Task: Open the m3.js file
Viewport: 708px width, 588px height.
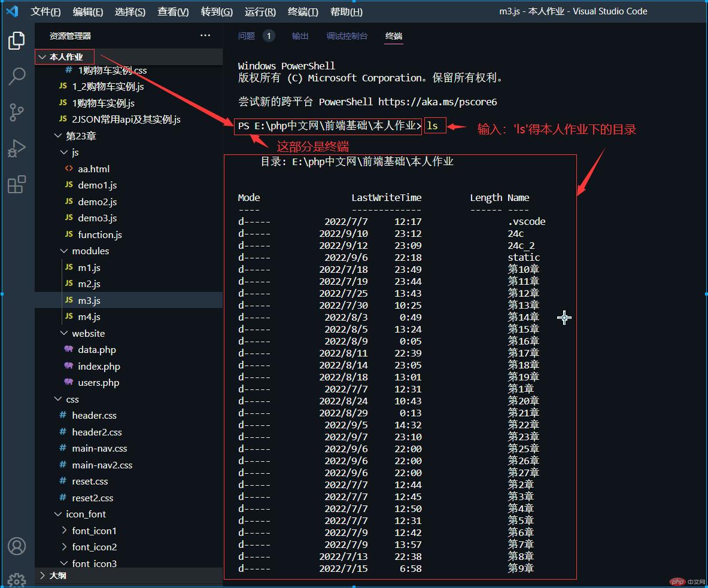Action: point(89,300)
